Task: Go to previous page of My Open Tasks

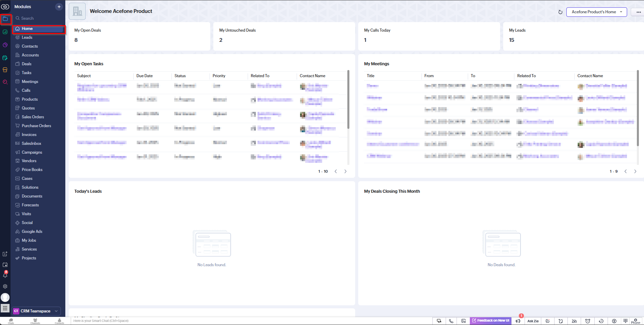Action: [x=336, y=171]
